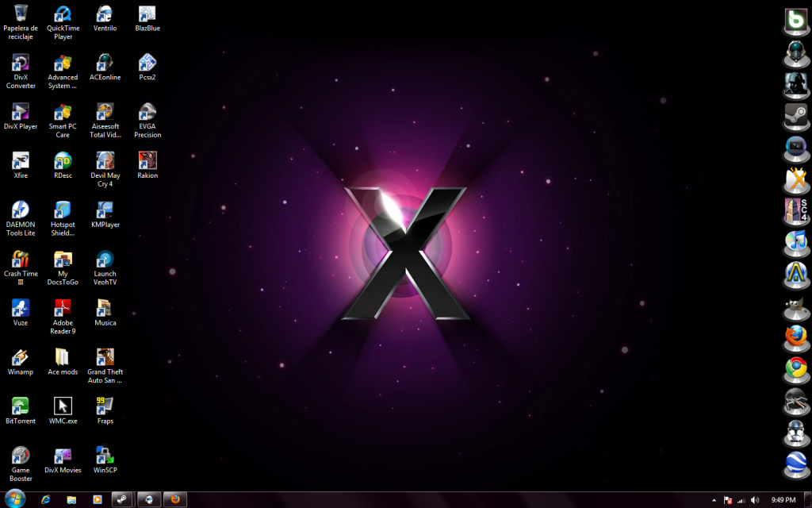Image resolution: width=812 pixels, height=508 pixels.
Task: Open iTunes from the right dock
Action: pos(796,243)
